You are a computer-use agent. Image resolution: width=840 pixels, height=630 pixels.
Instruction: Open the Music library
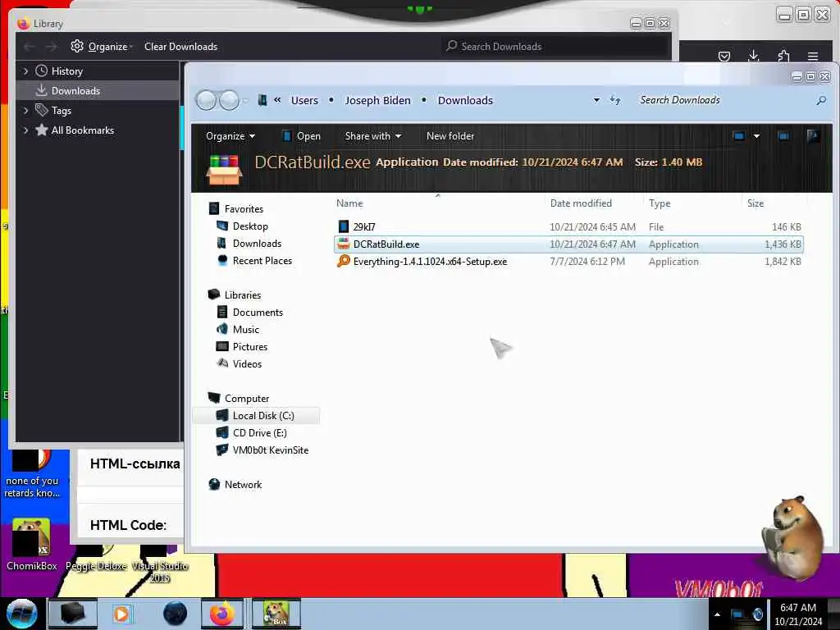click(246, 330)
